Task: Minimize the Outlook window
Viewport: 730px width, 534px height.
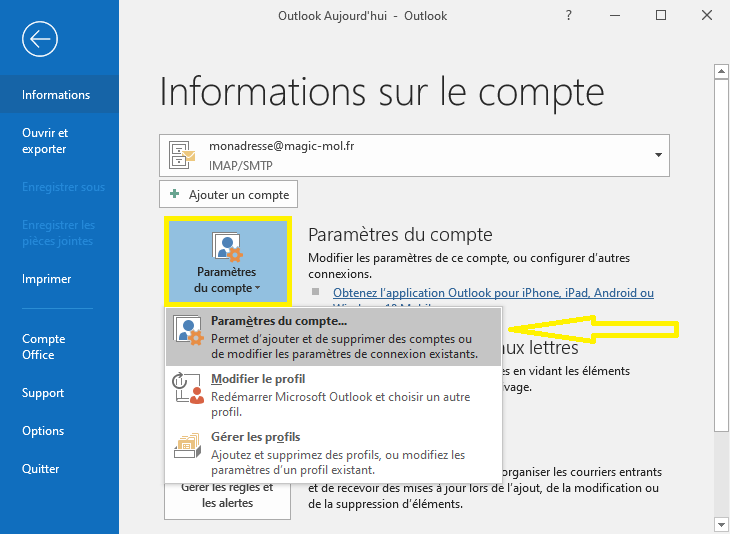Action: [615, 15]
